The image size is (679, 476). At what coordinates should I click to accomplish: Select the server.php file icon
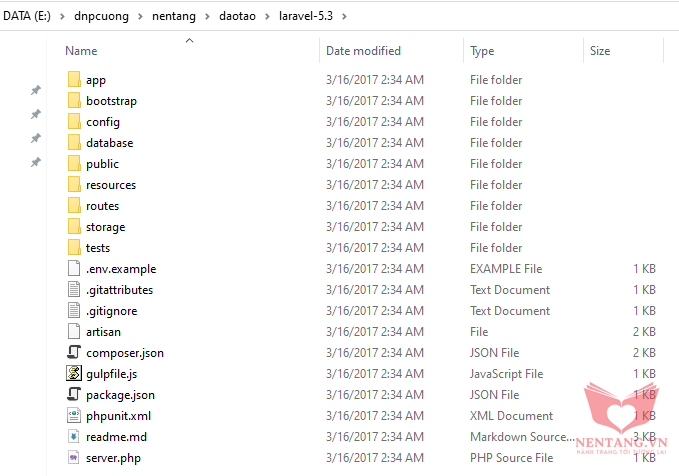(x=73, y=458)
